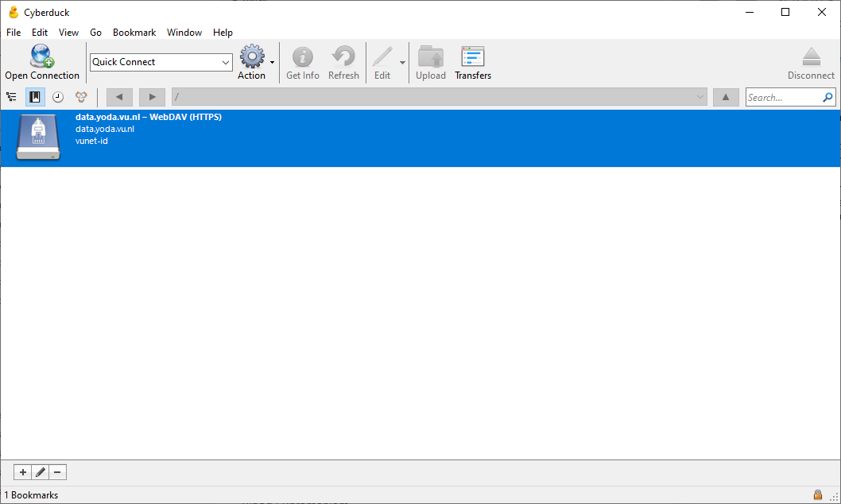Image resolution: width=841 pixels, height=504 pixels.
Task: Click the Get Info icon
Action: 302,57
